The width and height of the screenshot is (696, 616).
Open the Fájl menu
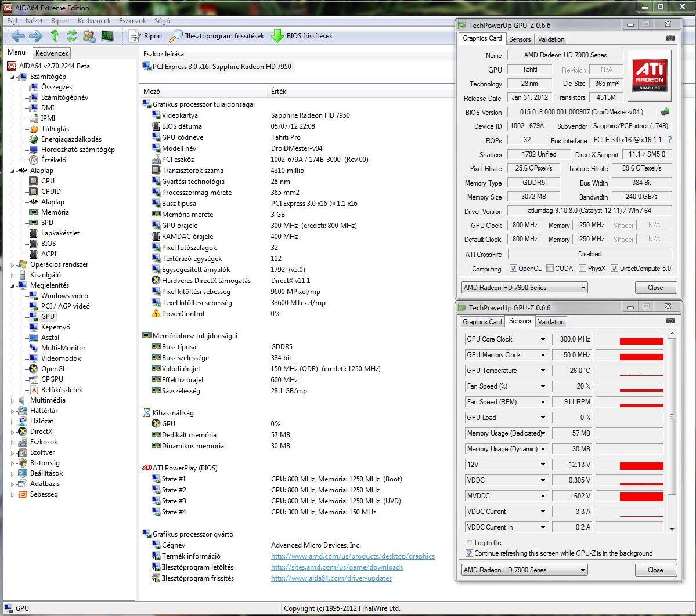click(x=12, y=21)
